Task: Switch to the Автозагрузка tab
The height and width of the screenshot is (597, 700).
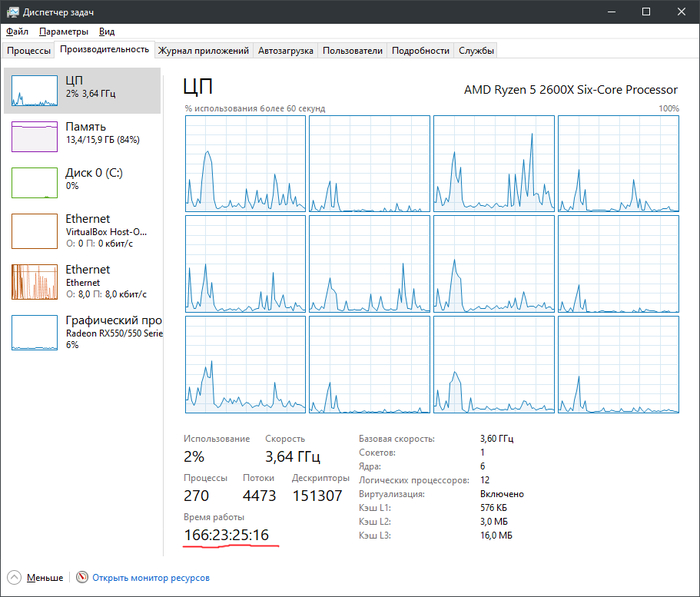Action: point(286,50)
